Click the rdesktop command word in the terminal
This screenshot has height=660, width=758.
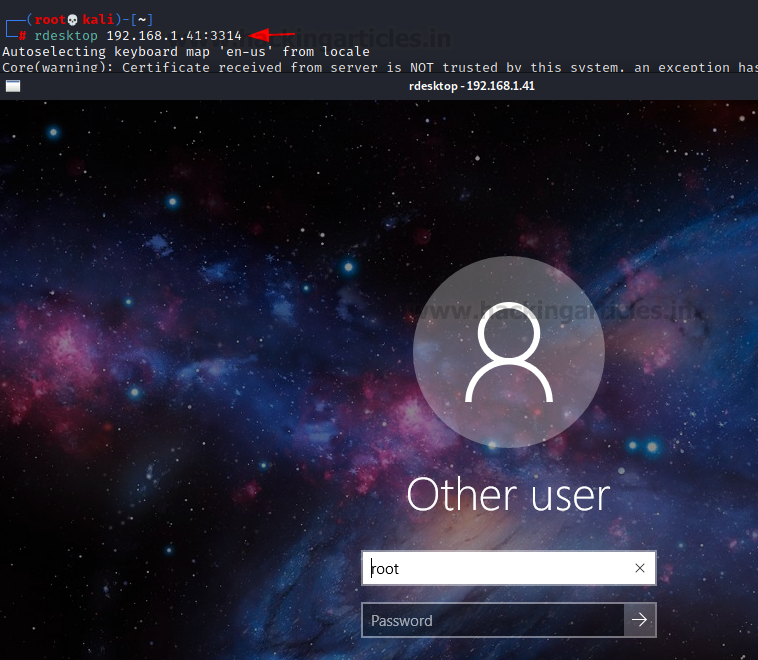66,36
